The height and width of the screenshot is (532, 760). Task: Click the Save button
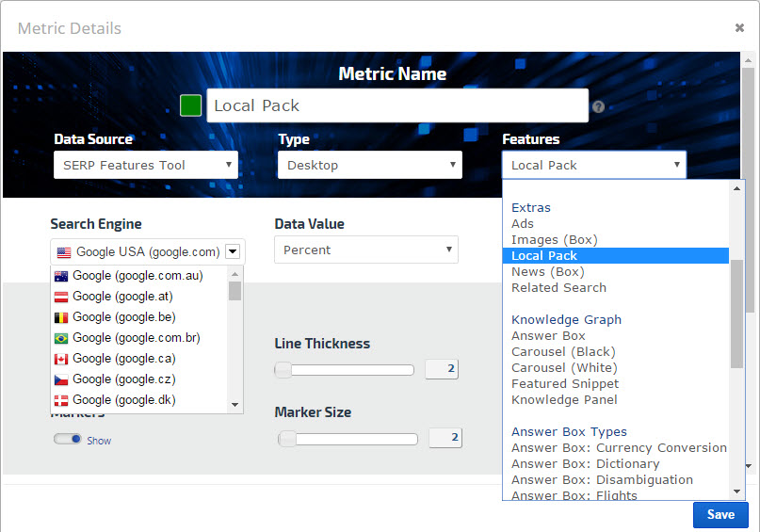click(720, 514)
